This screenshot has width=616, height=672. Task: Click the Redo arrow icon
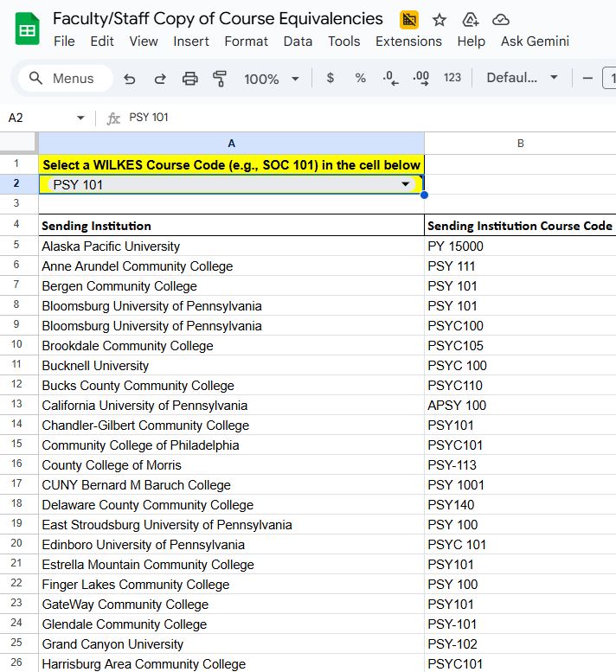click(160, 79)
